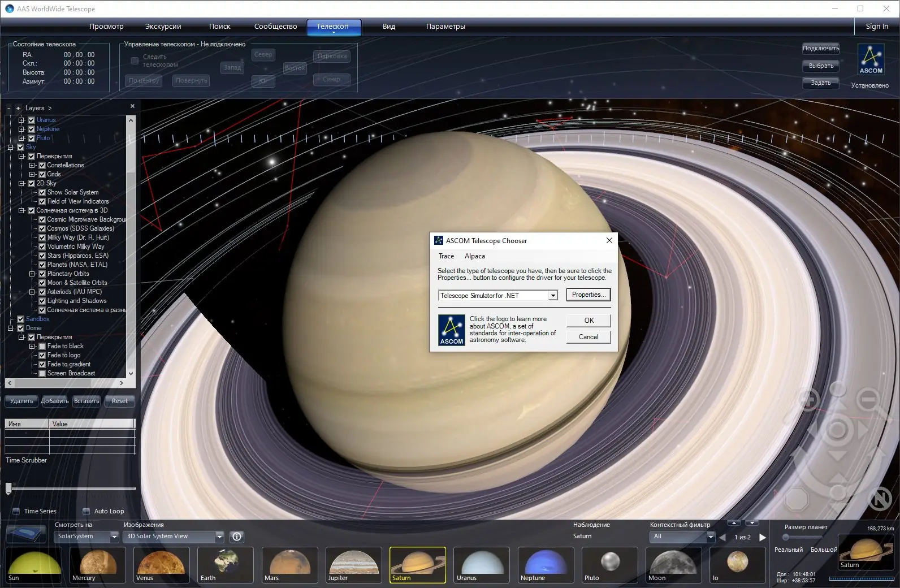Click the planet size slider handle

click(785, 537)
